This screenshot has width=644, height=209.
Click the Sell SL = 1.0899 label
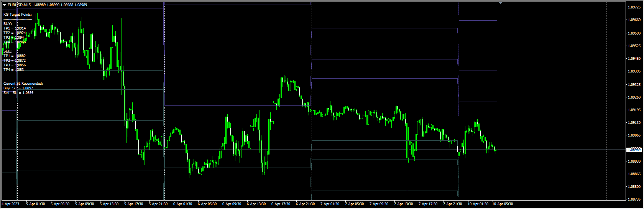(x=18, y=93)
